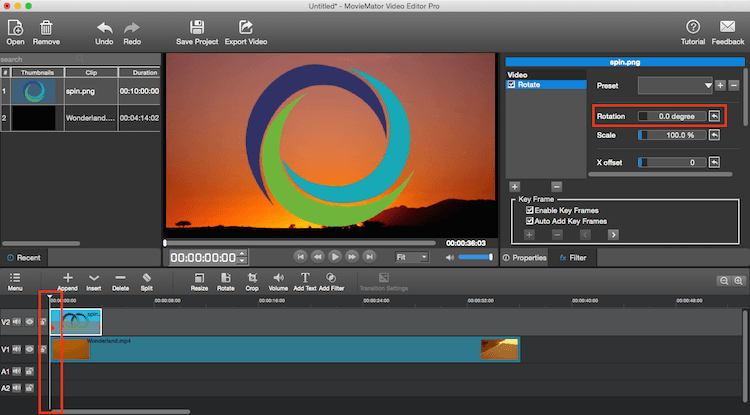This screenshot has width=750, height=415.
Task: Click the Thumbnails column header
Action: [37, 73]
